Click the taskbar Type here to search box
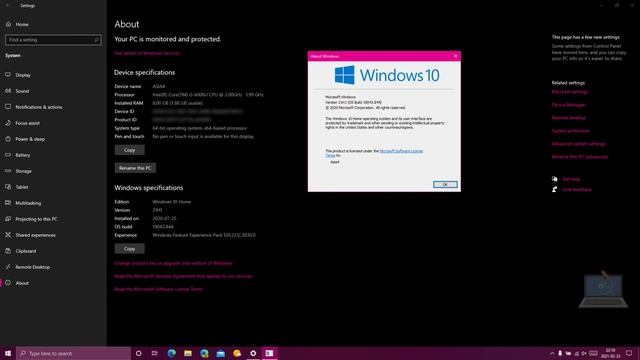 tap(73, 353)
